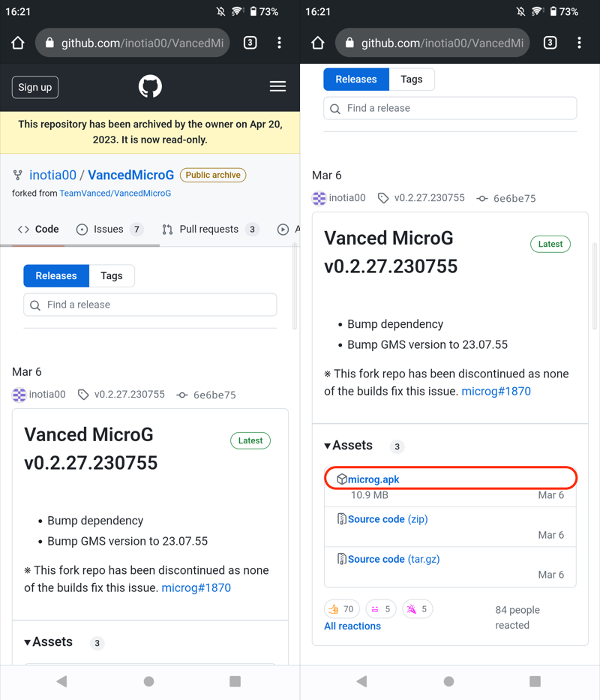
Task: Select Releases toggle on the right screen
Action: pos(356,80)
